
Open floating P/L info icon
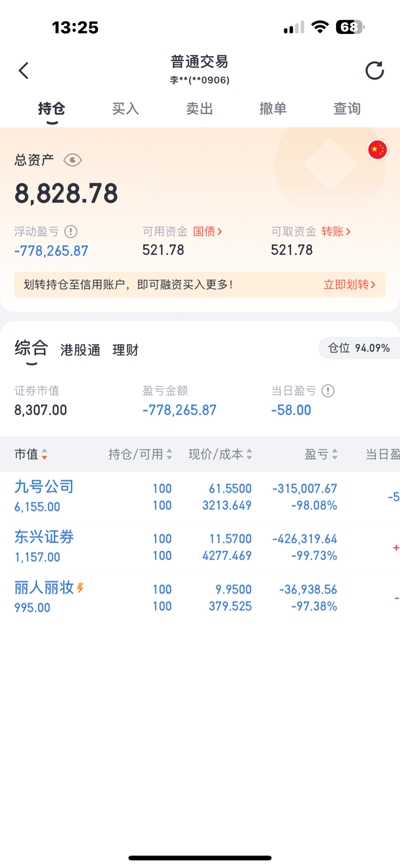(x=71, y=231)
